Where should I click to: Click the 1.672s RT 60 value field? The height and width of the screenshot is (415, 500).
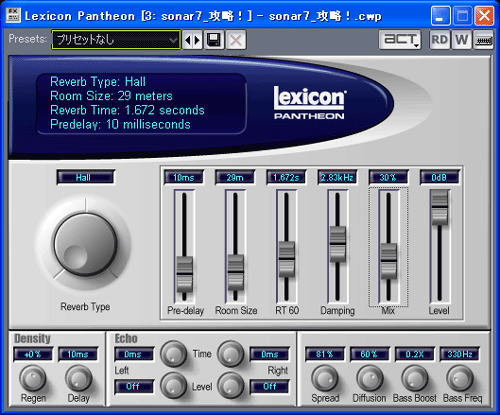[x=286, y=177]
